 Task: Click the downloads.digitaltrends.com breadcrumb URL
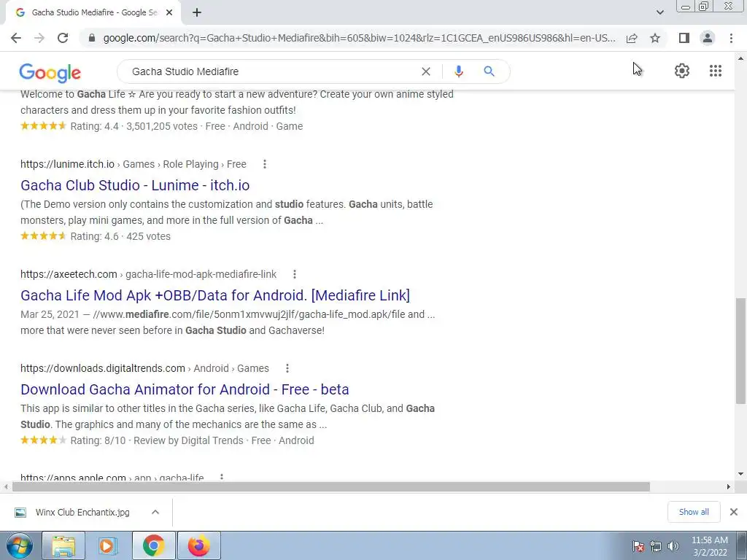(x=145, y=368)
